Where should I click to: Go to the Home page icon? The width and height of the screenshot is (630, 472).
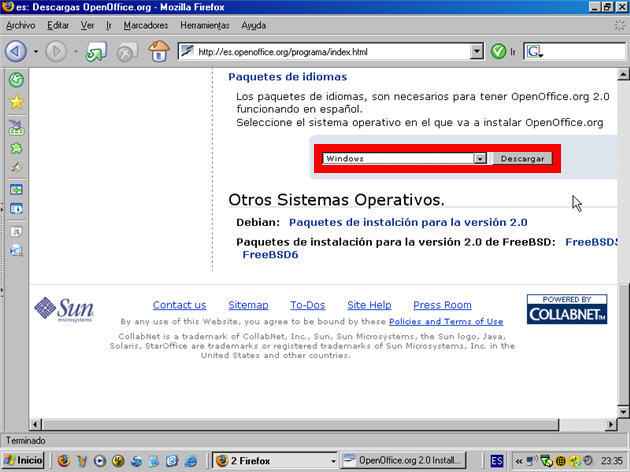(x=158, y=51)
